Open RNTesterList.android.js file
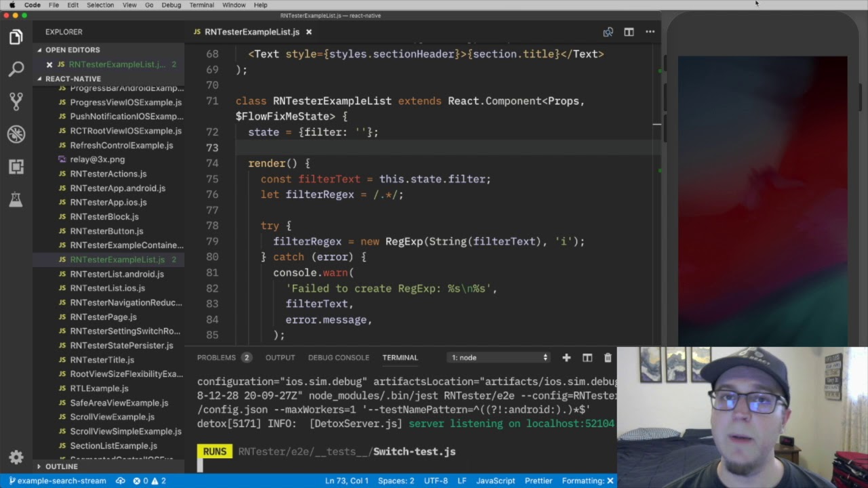This screenshot has width=868, height=488. (117, 274)
